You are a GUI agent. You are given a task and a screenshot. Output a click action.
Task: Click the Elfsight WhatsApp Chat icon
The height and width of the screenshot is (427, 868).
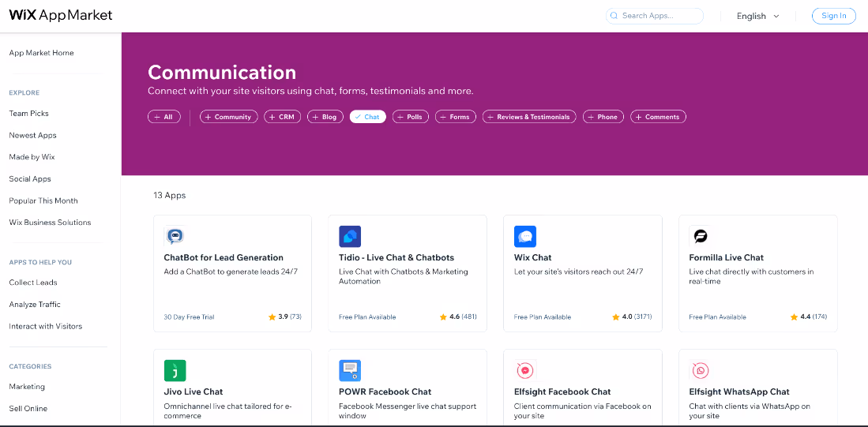point(701,371)
